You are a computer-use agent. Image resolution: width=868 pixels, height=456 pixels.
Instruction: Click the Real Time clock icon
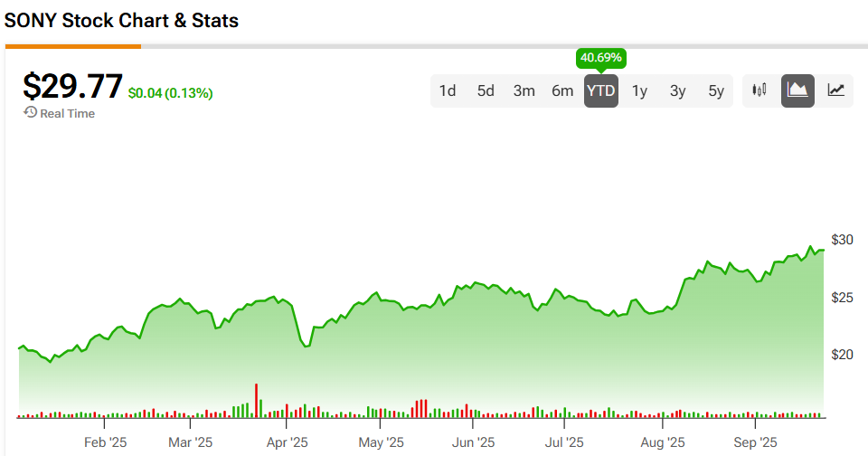coord(30,112)
